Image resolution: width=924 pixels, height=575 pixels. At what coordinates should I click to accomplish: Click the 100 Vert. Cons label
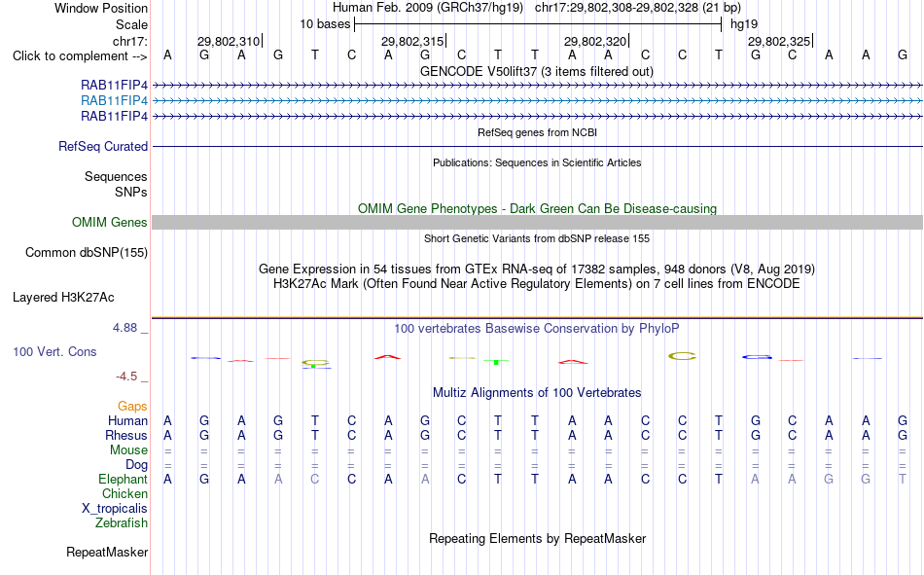54,352
